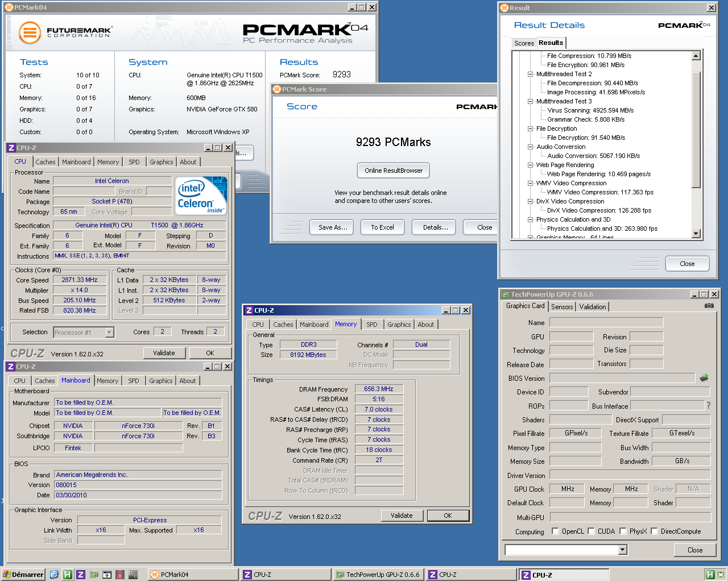The image size is (728, 582).
Task: Collapse the Multithreaded Test 2 node
Action: pos(531,74)
